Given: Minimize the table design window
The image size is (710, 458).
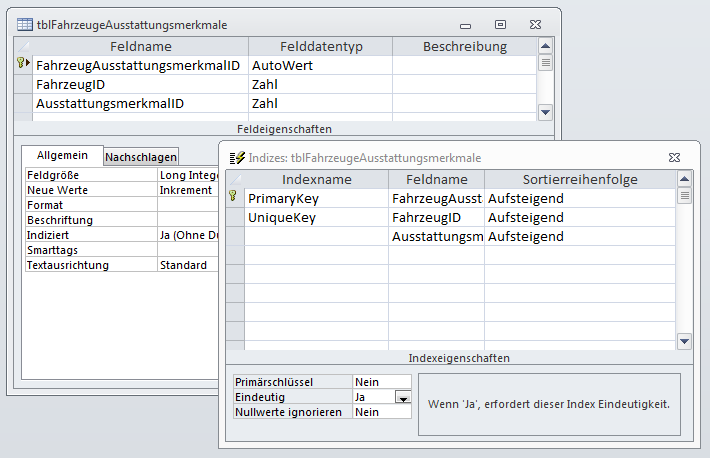Looking at the screenshot, I should pyautogui.click(x=466, y=23).
